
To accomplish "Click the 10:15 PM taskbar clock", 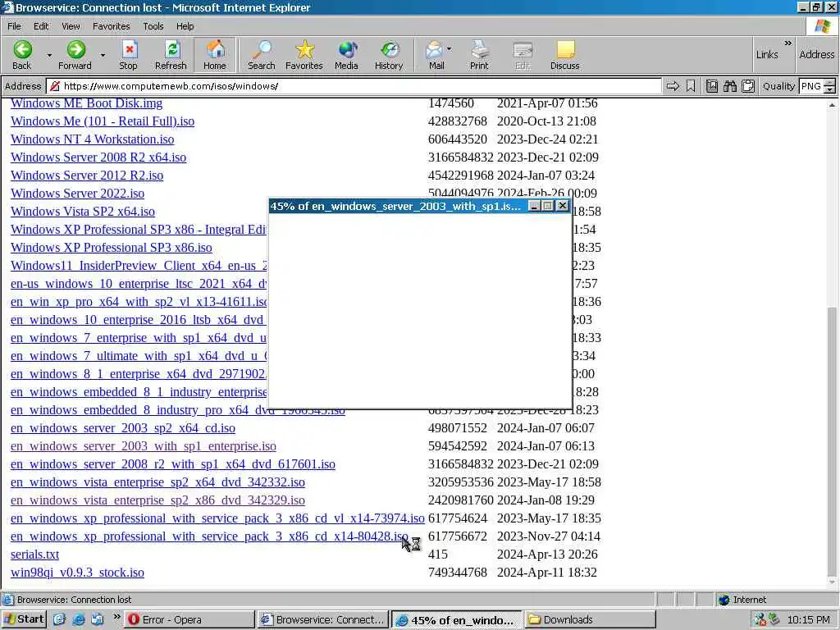I will [x=808, y=620].
